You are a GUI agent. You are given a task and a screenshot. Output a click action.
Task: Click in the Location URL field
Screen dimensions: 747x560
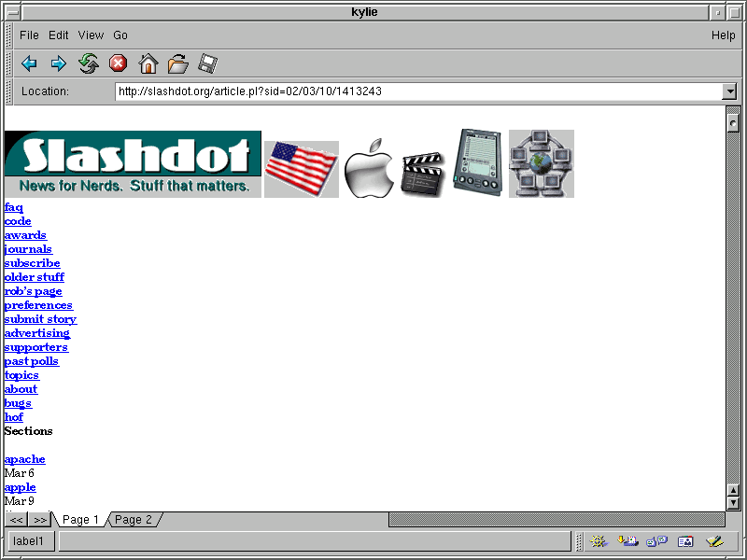coord(419,91)
